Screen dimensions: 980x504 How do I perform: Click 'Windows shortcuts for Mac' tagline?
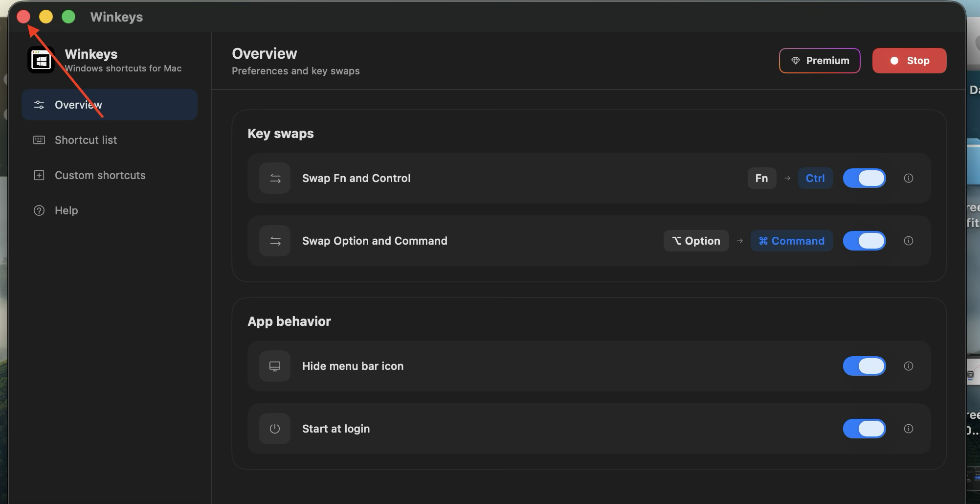click(123, 69)
